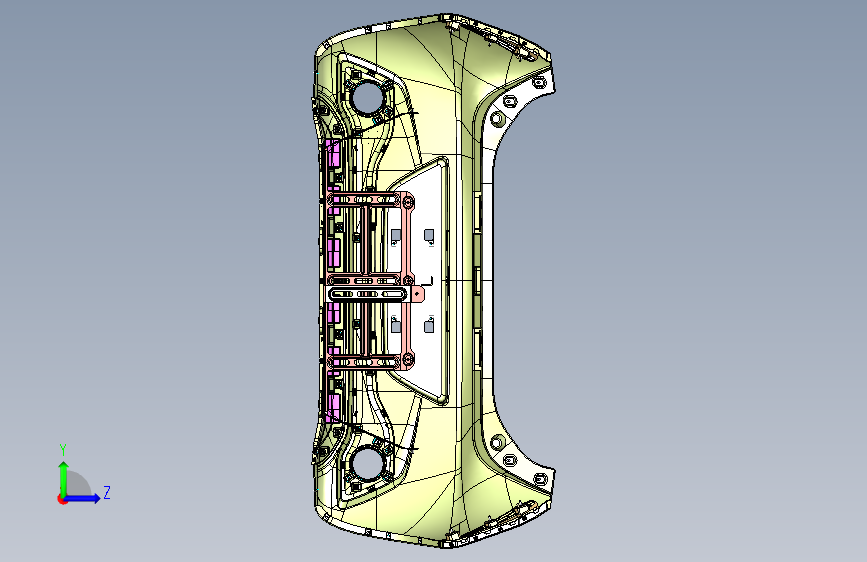Click the green Y axis arrow of the triad
This screenshot has width=867, height=562.
pyautogui.click(x=64, y=478)
